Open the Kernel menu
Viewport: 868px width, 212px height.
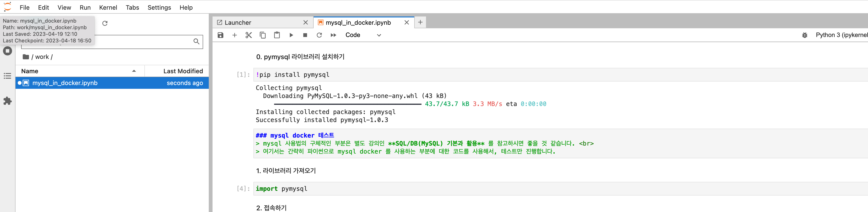pyautogui.click(x=108, y=8)
